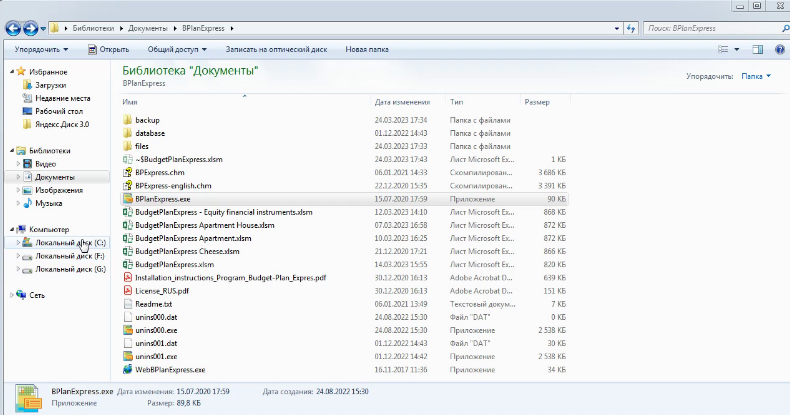790x415 pixels.
Task: Select BPExpress-english.chm file icon
Action: 127,185
